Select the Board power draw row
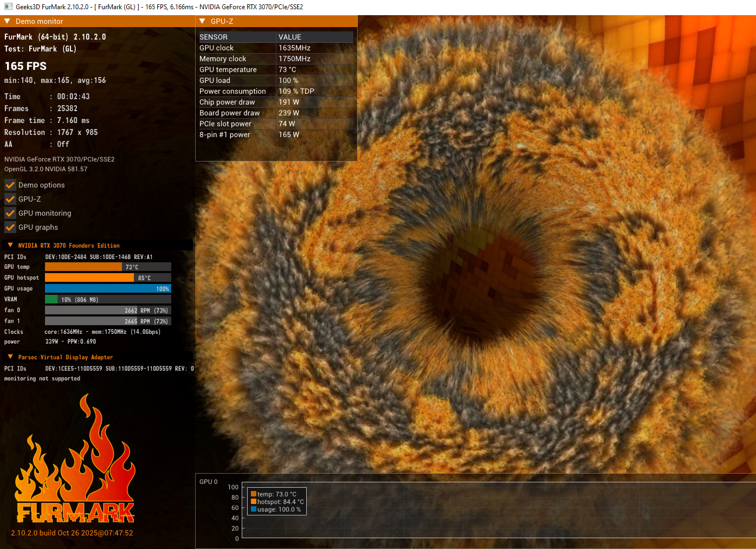The image size is (756, 549). click(276, 113)
